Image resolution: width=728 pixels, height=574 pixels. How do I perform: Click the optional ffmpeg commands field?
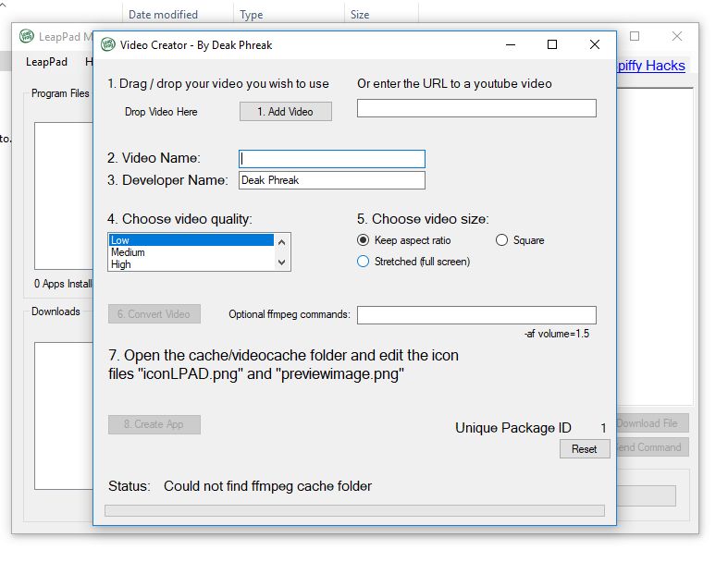click(476, 315)
